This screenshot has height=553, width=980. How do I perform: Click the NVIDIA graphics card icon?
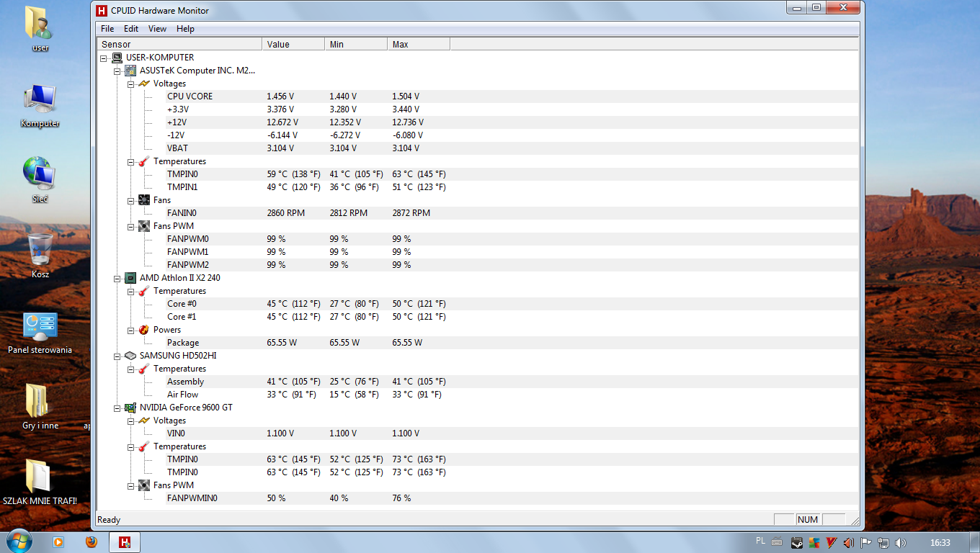130,408
